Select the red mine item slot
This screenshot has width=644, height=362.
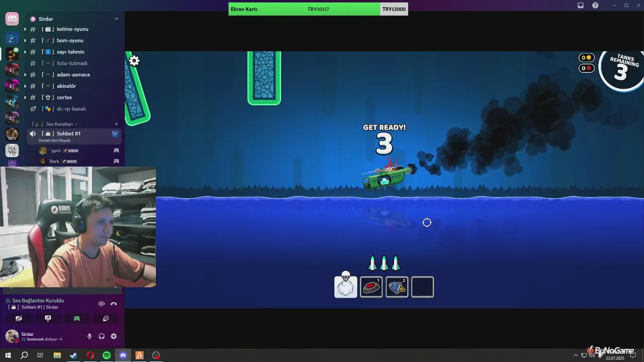tap(371, 287)
